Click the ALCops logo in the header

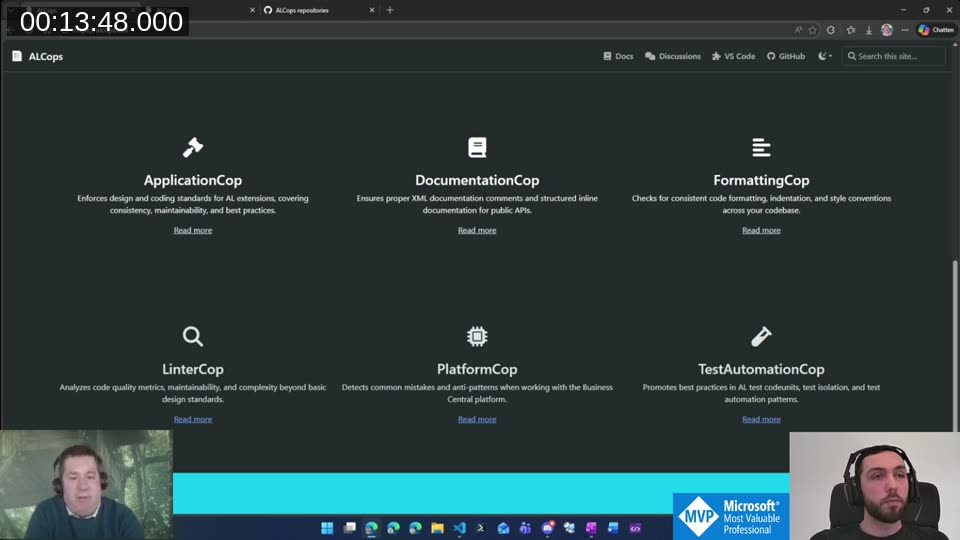[x=37, y=56]
